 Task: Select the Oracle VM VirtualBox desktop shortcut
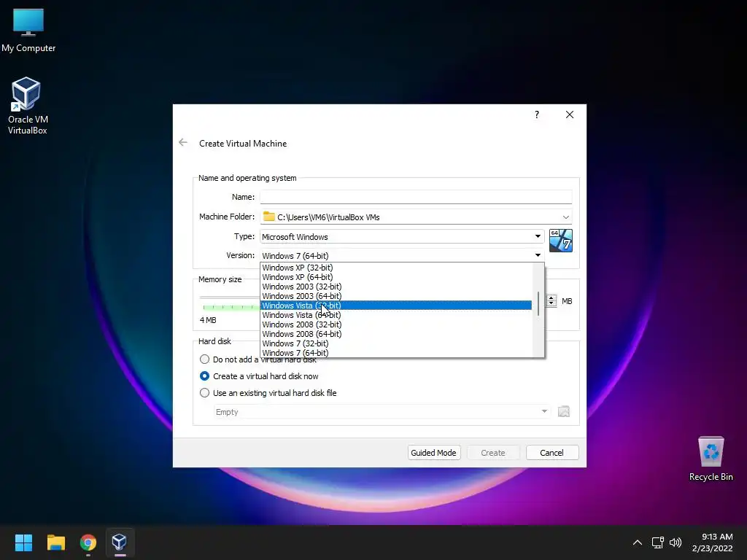[x=27, y=106]
